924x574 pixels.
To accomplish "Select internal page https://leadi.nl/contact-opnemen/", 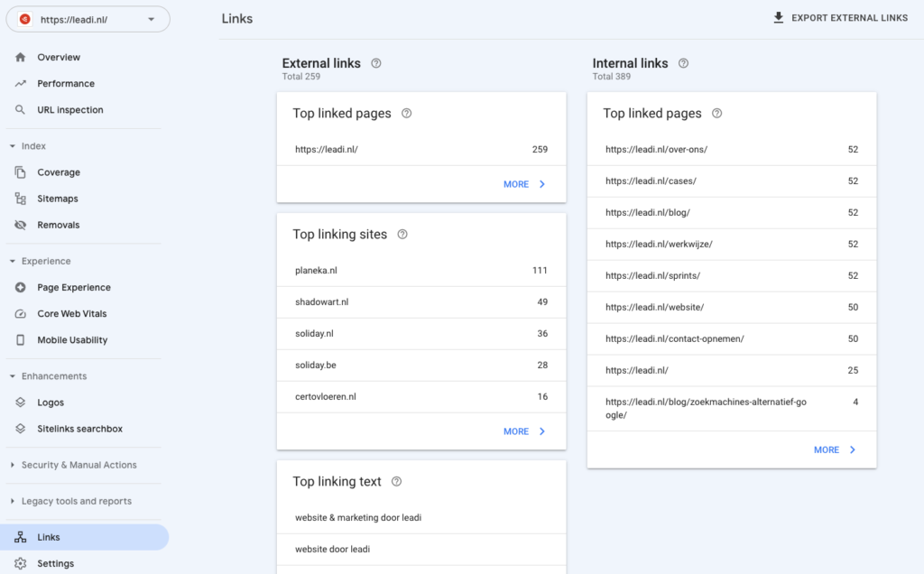I will (x=732, y=338).
